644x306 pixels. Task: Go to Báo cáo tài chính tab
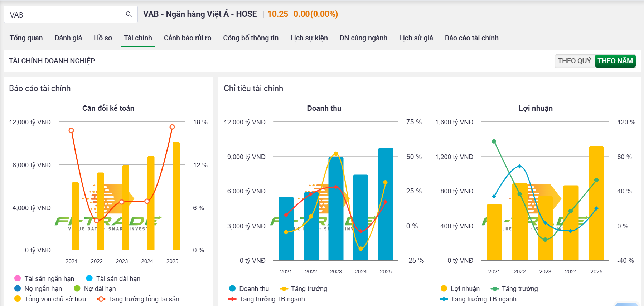[471, 38]
